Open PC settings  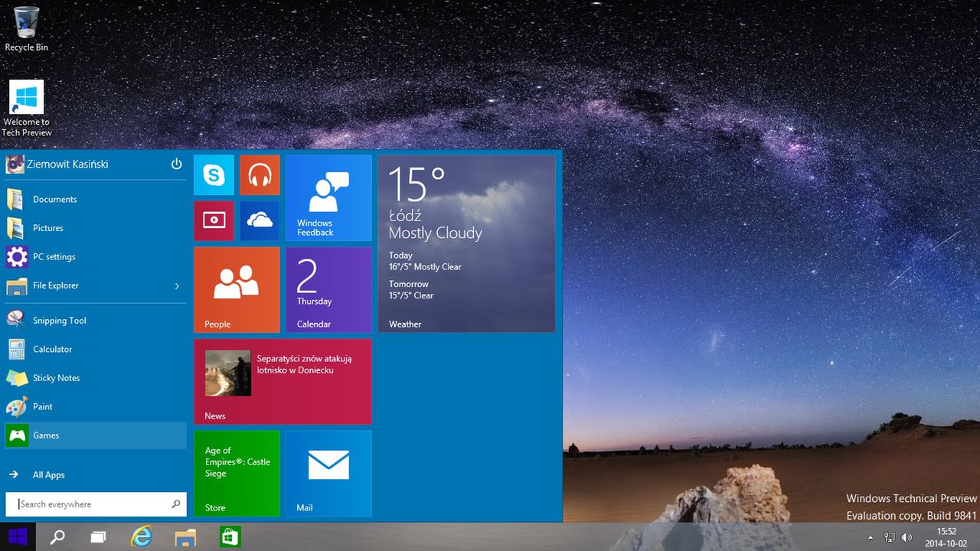pyautogui.click(x=96, y=256)
